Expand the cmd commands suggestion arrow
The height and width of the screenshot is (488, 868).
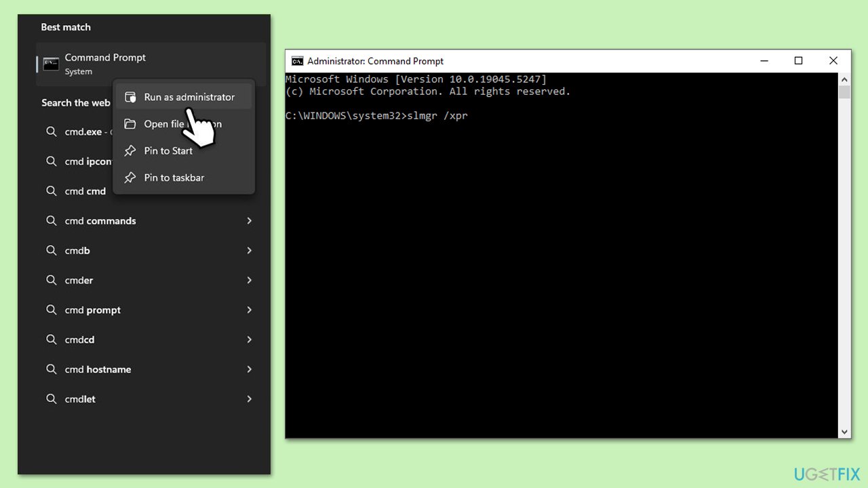click(249, 221)
